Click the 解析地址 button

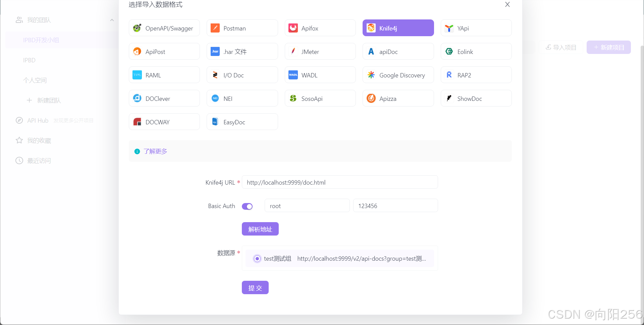(260, 229)
